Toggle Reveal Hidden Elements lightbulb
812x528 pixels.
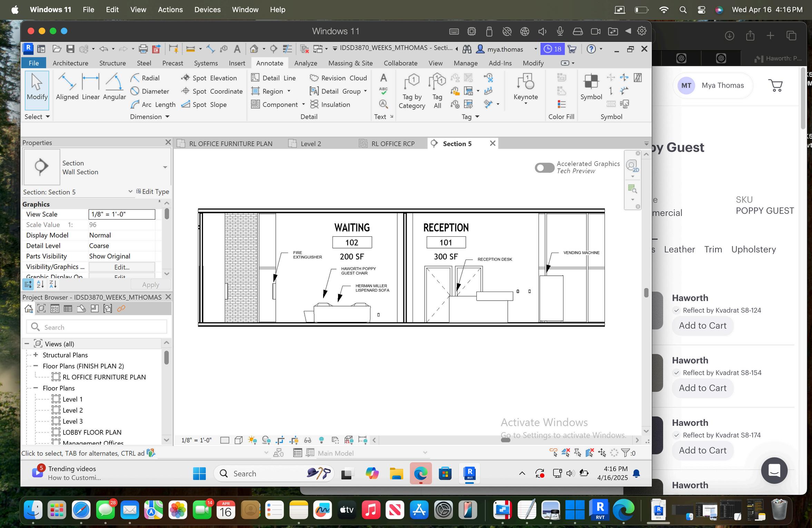pos(321,440)
